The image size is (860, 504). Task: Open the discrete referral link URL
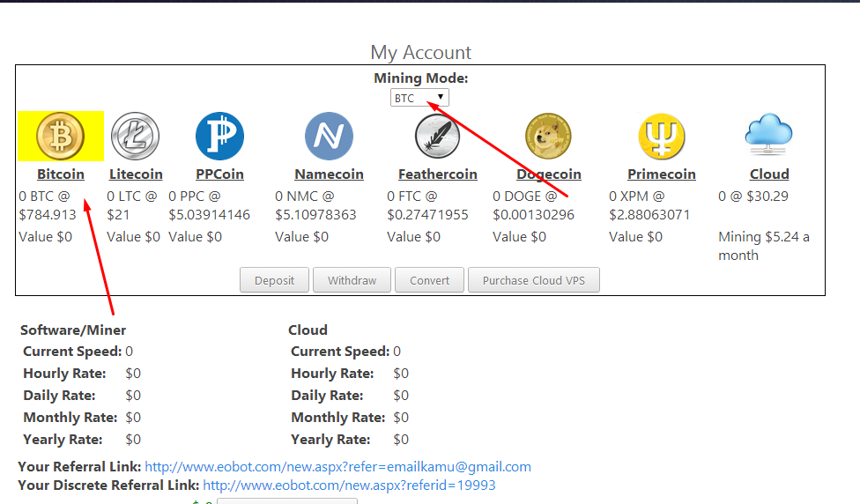pyautogui.click(x=349, y=485)
